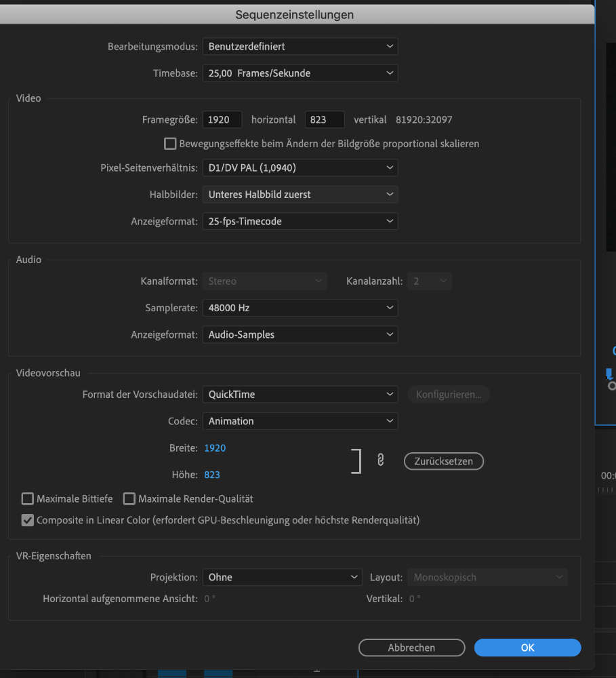Click the horizontal frame size field
616x678 pixels.
222,120
